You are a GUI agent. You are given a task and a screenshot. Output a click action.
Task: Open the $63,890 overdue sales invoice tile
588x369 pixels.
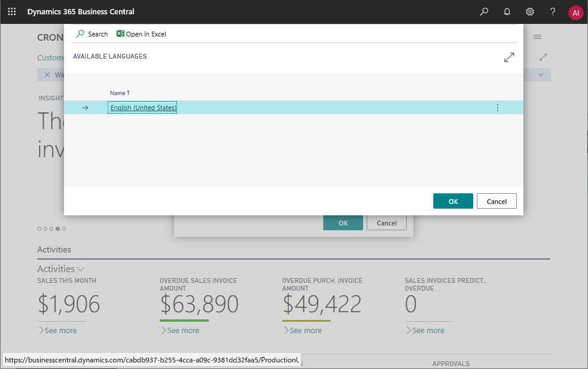click(199, 304)
